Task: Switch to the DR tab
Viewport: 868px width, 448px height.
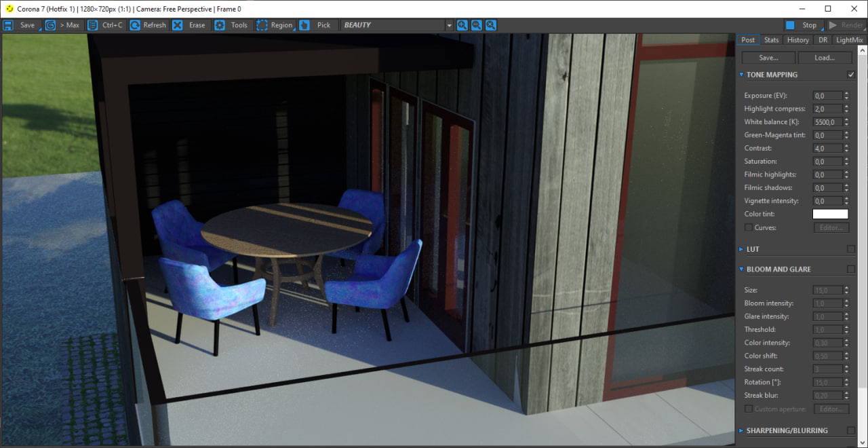Action: pos(823,40)
